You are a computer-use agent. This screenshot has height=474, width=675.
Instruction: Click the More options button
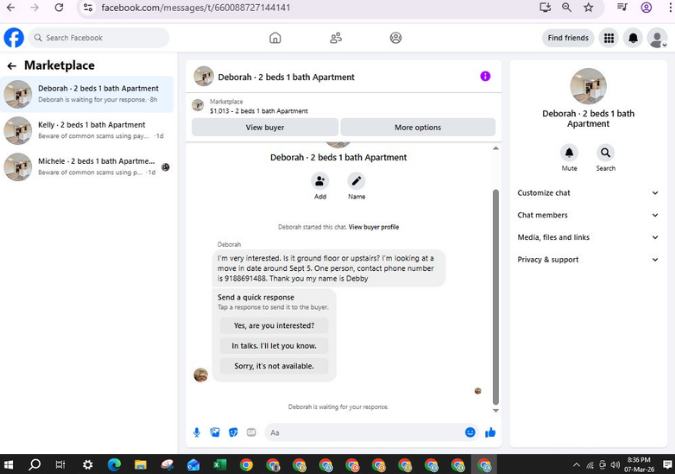click(x=418, y=127)
